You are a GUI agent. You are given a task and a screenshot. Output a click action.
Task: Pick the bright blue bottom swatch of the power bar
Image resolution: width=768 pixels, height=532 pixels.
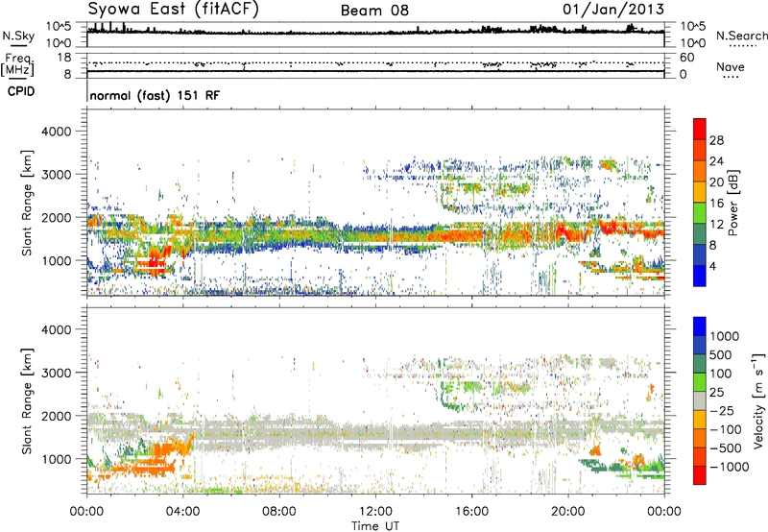tap(700, 276)
